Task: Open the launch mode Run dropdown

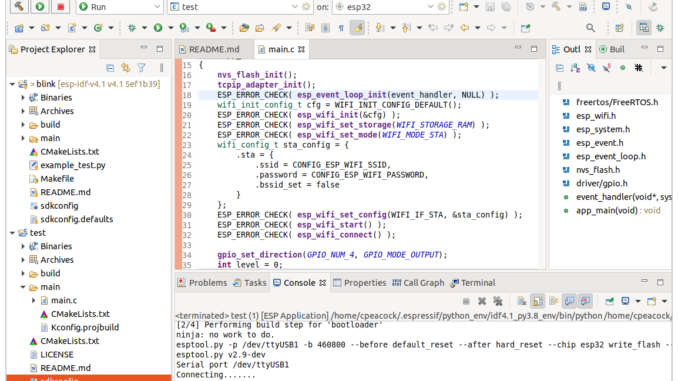Action: (x=119, y=6)
